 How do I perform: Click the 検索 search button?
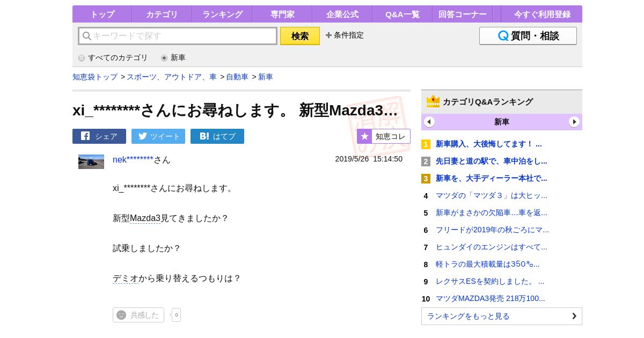tap(300, 36)
